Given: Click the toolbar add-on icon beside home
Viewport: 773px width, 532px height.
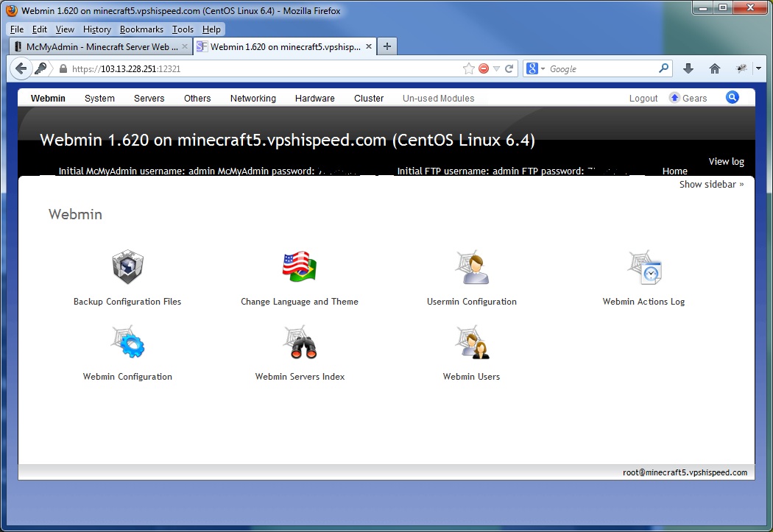Looking at the screenshot, I should pyautogui.click(x=741, y=68).
